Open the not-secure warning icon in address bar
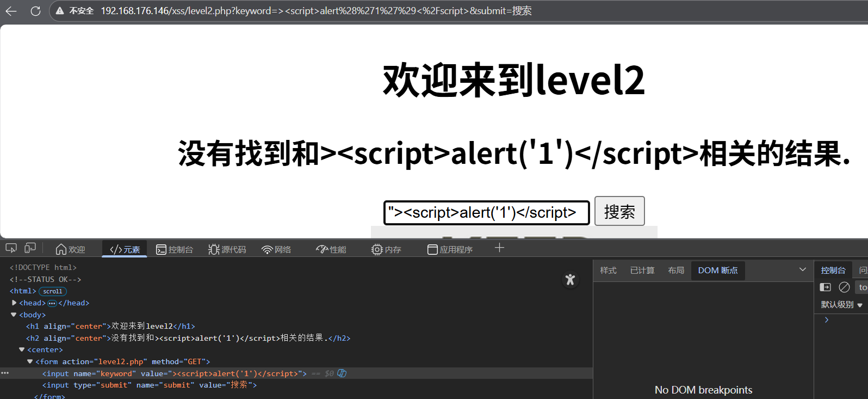The image size is (868, 399). (60, 11)
